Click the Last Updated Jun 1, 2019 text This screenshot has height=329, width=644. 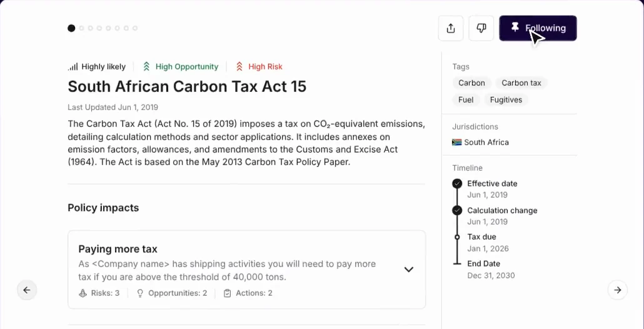pos(113,107)
